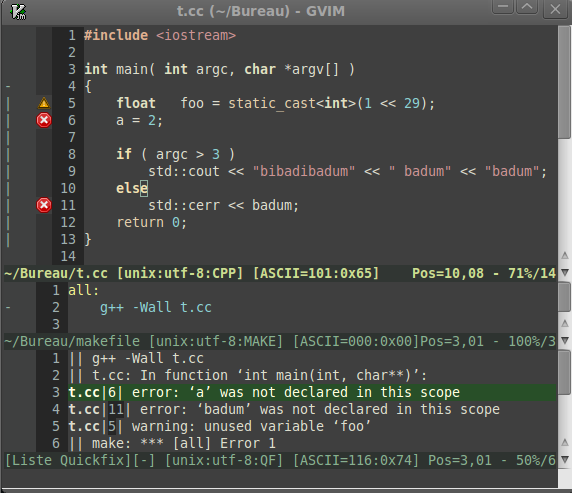Click closing brace on line 13
The height and width of the screenshot is (493, 572).
click(88, 239)
